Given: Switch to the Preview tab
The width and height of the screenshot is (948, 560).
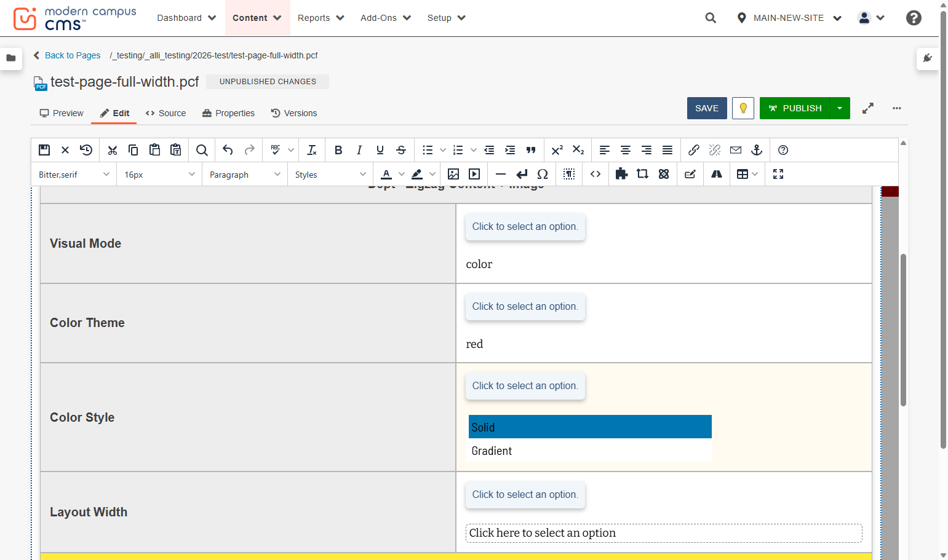Looking at the screenshot, I should pos(62,113).
